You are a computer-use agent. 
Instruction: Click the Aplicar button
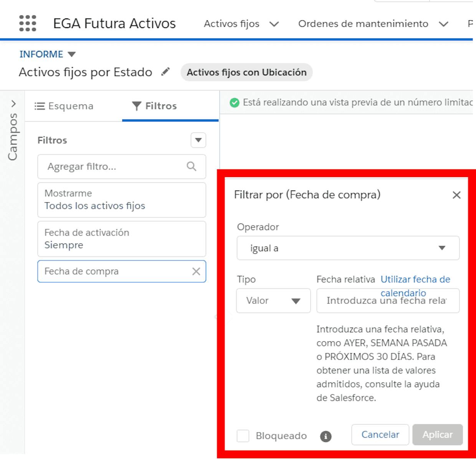click(x=438, y=434)
